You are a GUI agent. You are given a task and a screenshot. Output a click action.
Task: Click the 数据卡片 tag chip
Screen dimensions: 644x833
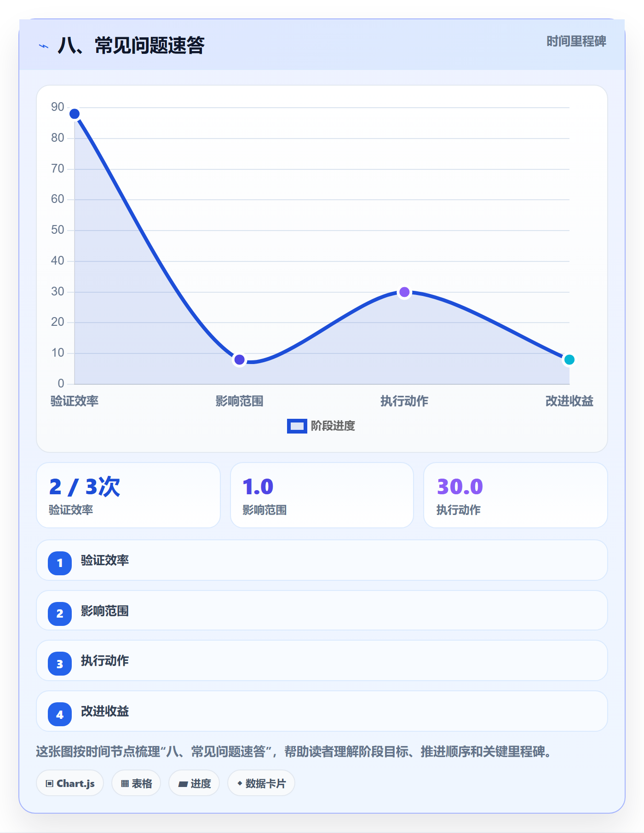tap(261, 783)
